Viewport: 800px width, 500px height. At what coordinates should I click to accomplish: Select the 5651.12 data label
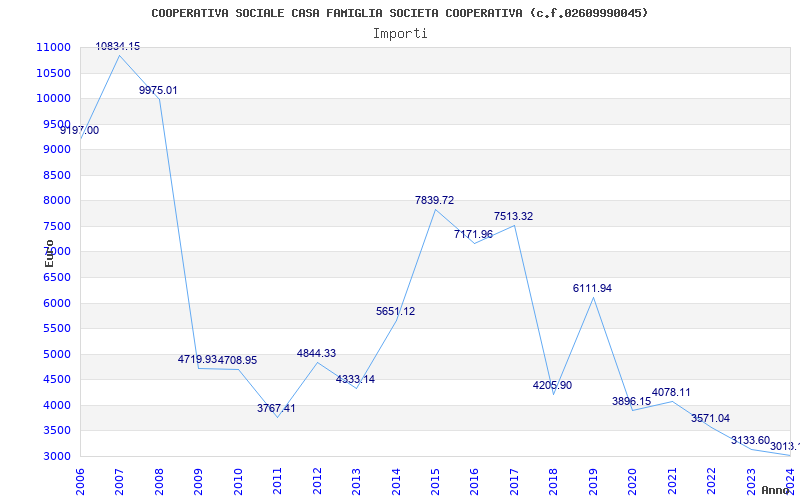[x=395, y=311]
